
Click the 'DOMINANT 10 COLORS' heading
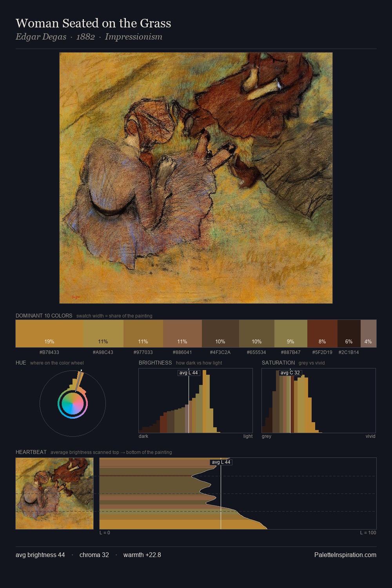[44, 316]
